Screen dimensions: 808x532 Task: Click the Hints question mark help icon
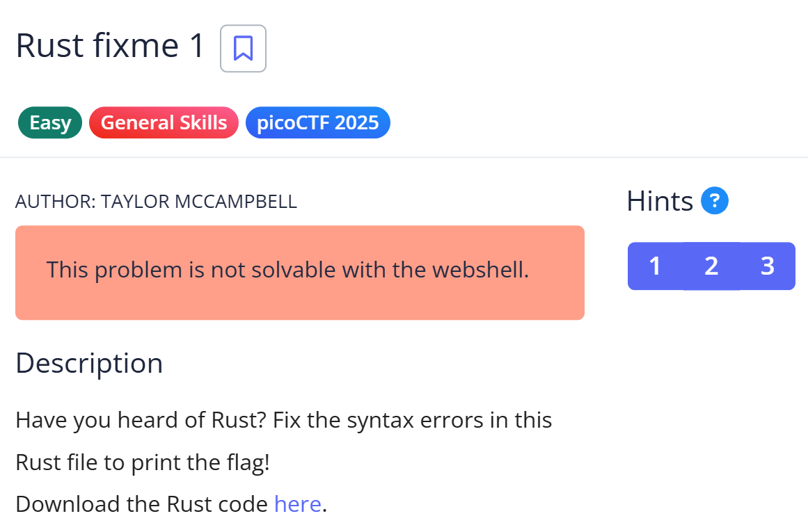tap(715, 202)
